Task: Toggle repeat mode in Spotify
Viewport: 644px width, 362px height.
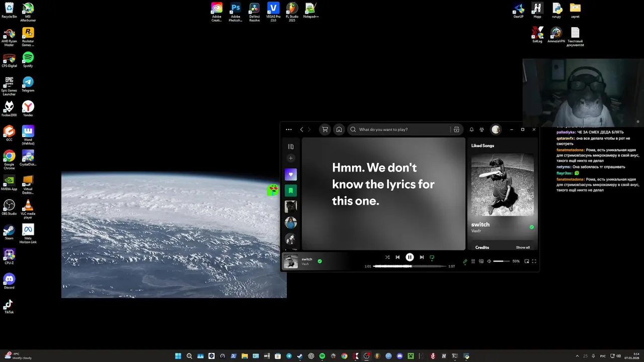Action: click(432, 257)
